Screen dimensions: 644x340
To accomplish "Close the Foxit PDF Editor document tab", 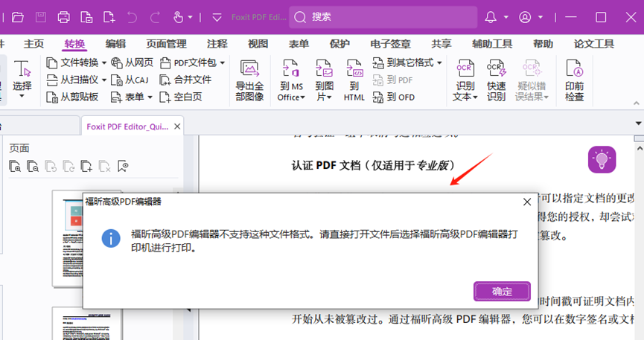I will coord(177,126).
